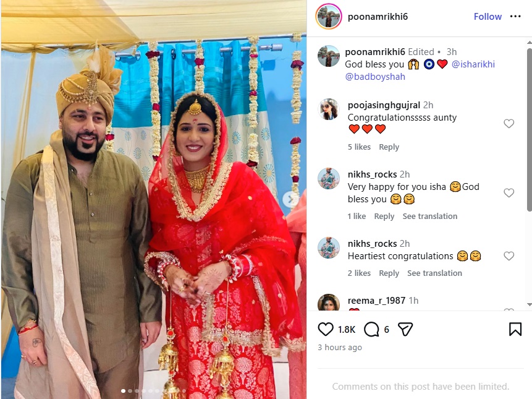Follow poonamrikhi6
532x399 pixels.
(488, 16)
